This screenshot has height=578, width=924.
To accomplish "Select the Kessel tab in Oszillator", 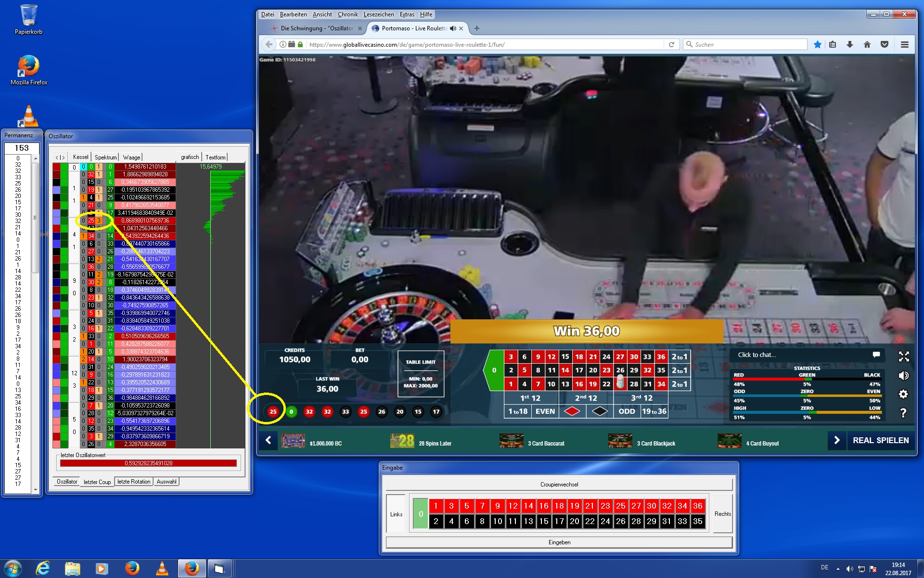I will [x=80, y=157].
